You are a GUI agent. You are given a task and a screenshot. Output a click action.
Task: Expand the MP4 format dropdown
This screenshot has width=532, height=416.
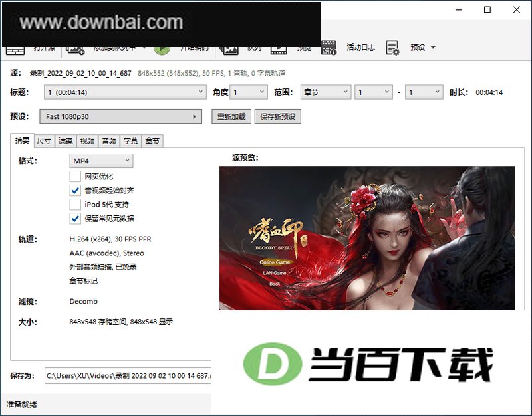(101, 161)
